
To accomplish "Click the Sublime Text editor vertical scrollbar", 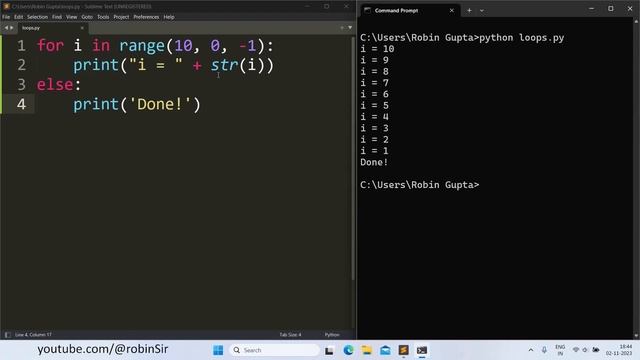I will tap(353, 158).
